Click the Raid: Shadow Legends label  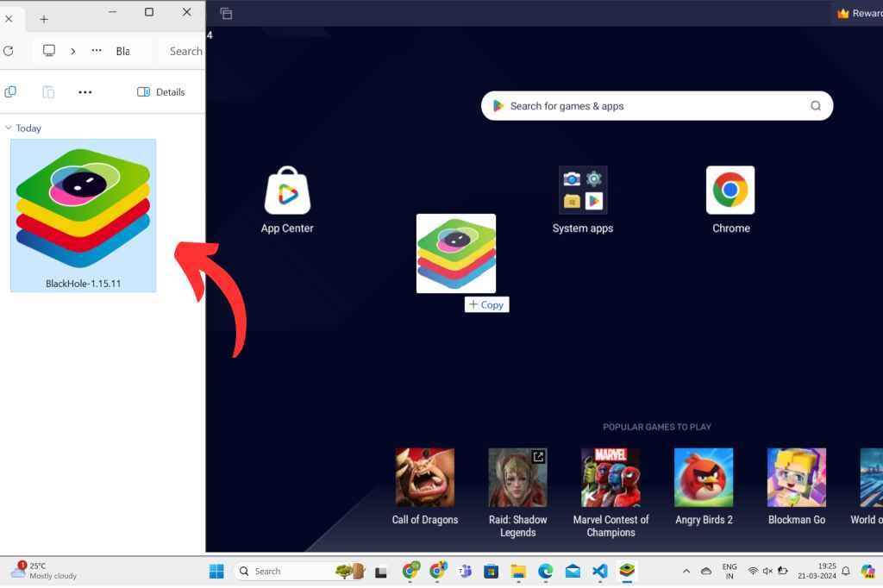(x=517, y=526)
